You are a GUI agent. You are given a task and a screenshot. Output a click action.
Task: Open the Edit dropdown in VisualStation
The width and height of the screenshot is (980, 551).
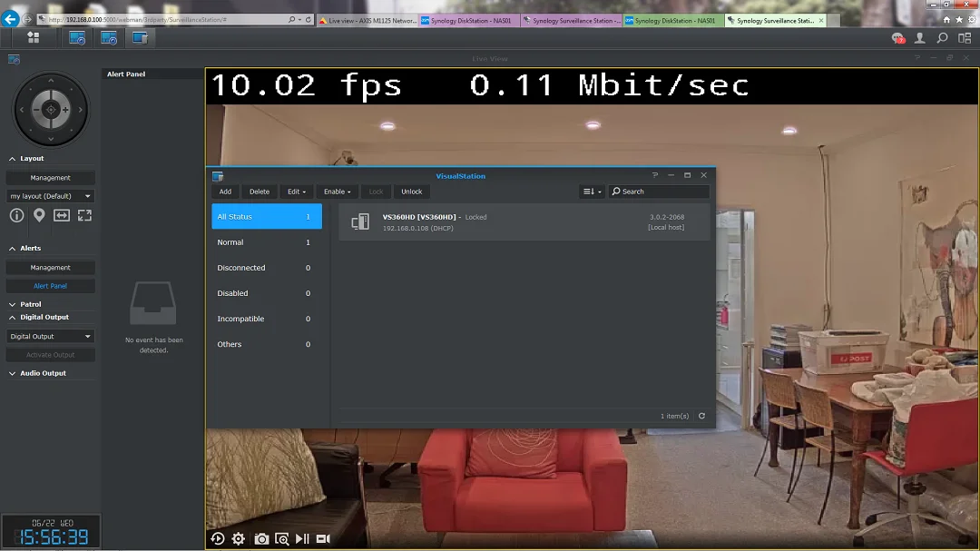point(296,192)
